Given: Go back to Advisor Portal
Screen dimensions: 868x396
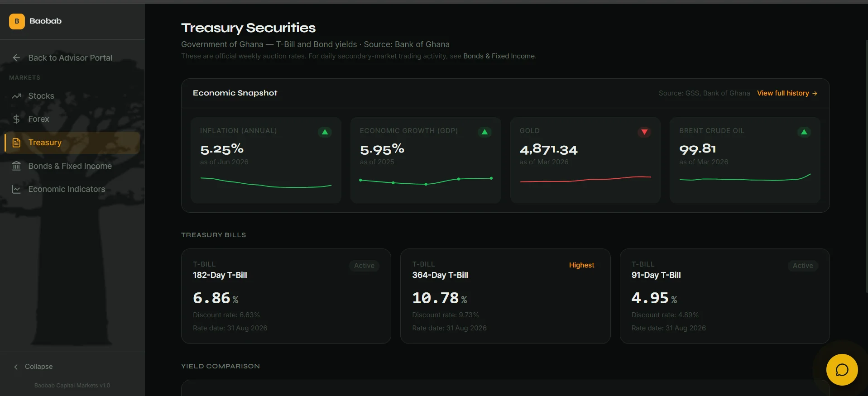Looking at the screenshot, I should tap(70, 58).
